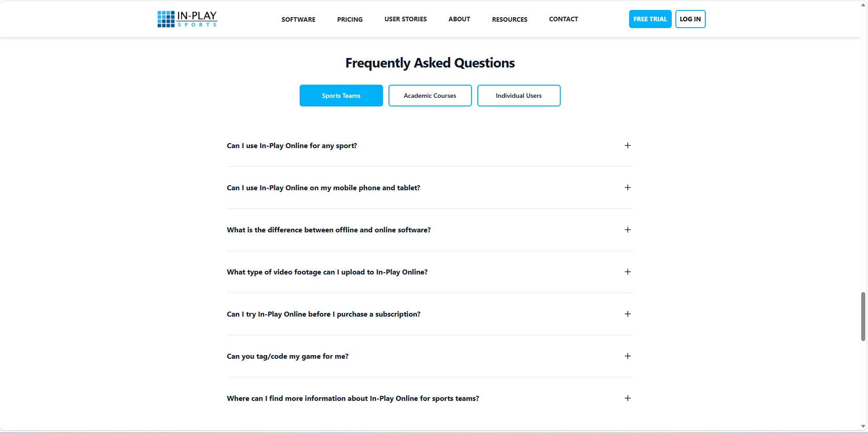Expand "Can I use In-Play Online for any sport?"

[627, 145]
